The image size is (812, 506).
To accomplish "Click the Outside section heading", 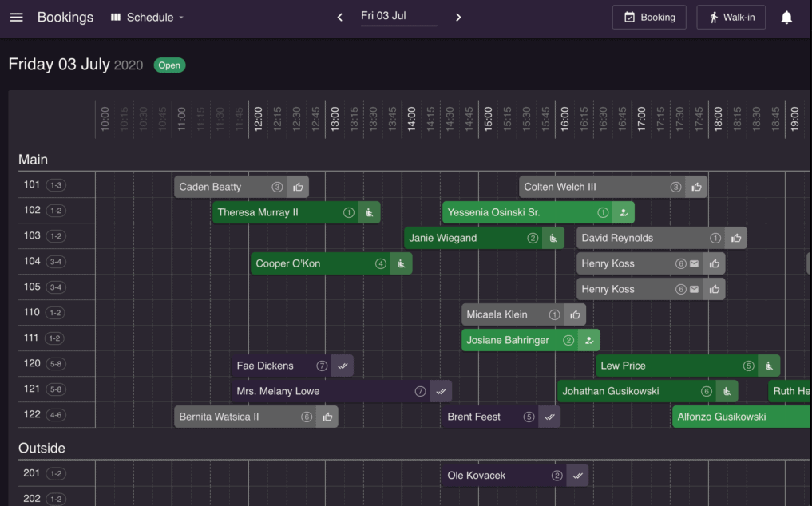I will coord(42,448).
